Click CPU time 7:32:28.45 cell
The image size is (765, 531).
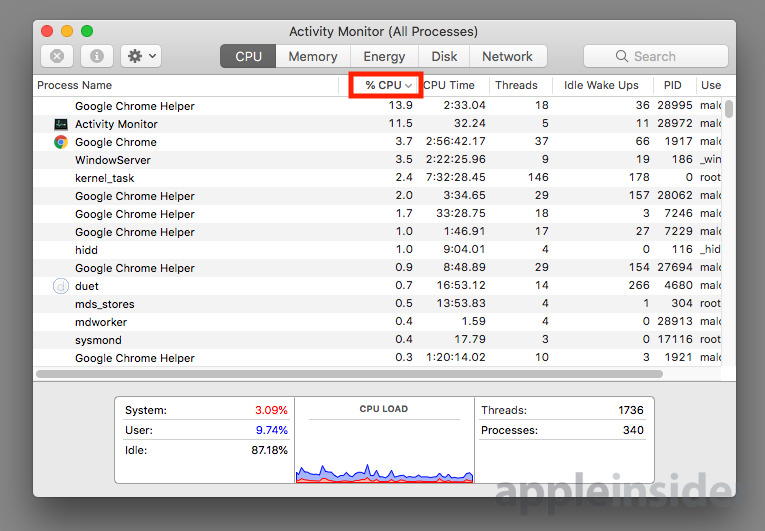tap(456, 177)
